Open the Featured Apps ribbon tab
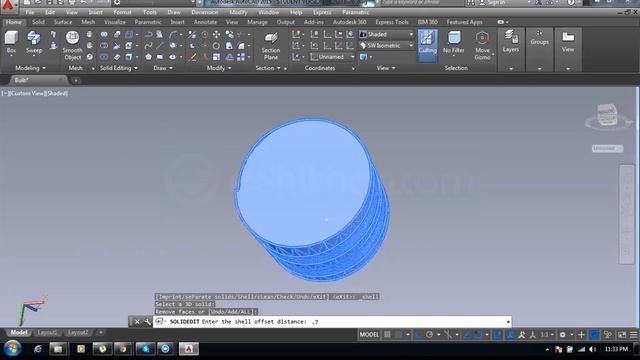Image resolution: width=640 pixels, height=360 pixels. (x=464, y=22)
